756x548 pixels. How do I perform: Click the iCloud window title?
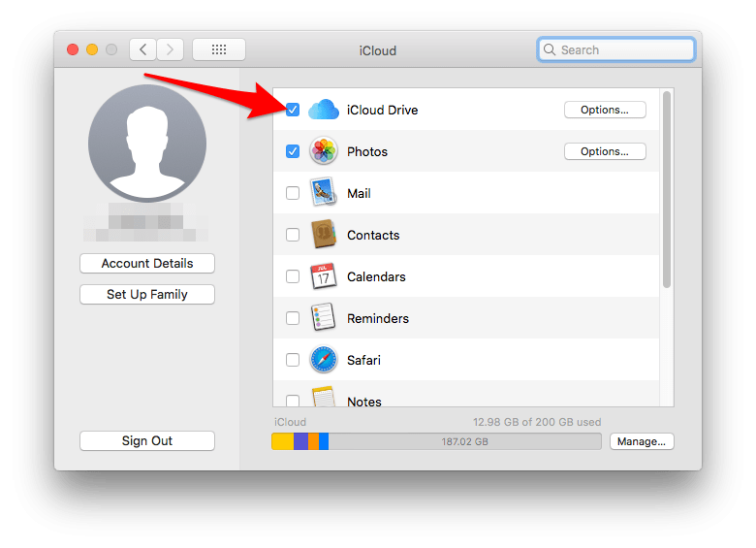[378, 50]
